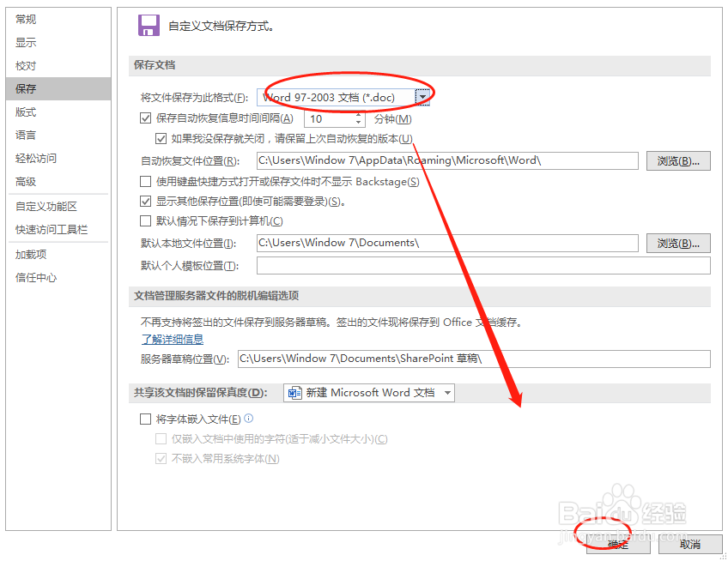Viewport: 728px width, 561px height.
Task: Select the 校对 category
Action: pos(58,65)
